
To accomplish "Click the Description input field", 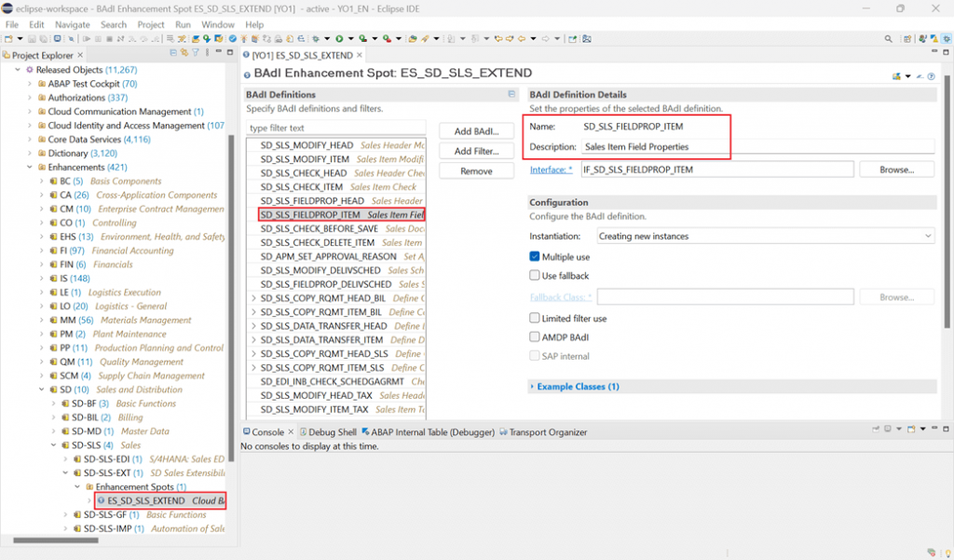I will [757, 146].
